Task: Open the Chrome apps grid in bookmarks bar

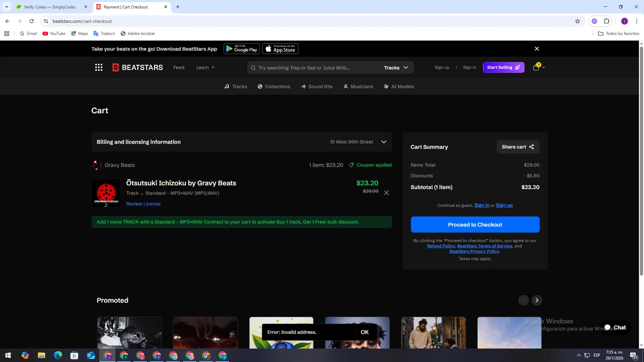Action: point(7,33)
